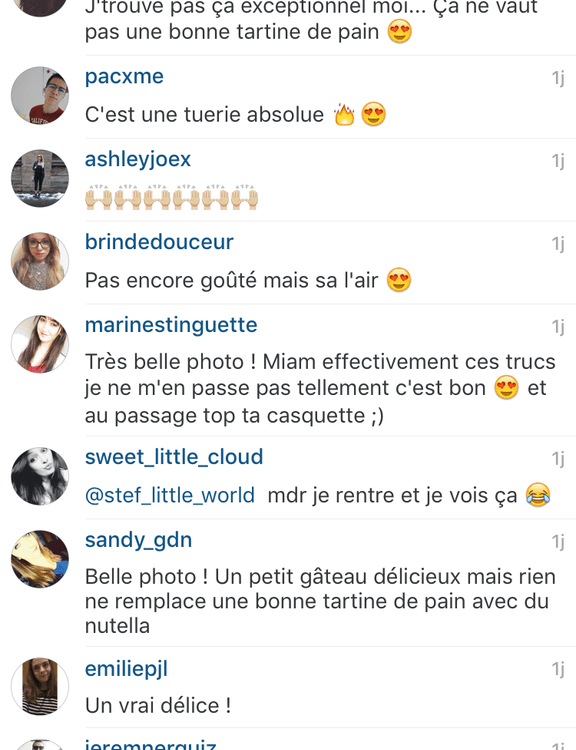Tap the partially visible jeremperguiz username
This screenshot has height=750, width=576.
click(x=151, y=744)
